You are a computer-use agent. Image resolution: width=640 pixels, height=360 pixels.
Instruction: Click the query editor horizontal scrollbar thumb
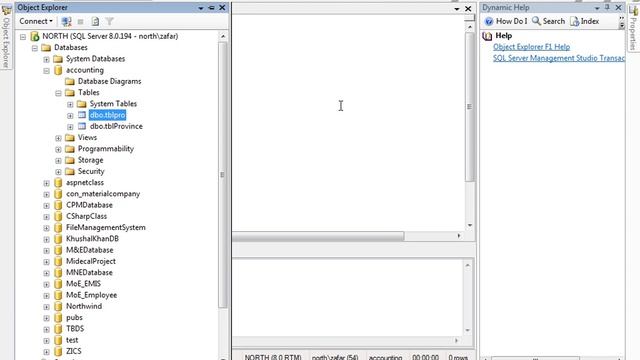pyautogui.click(x=318, y=236)
